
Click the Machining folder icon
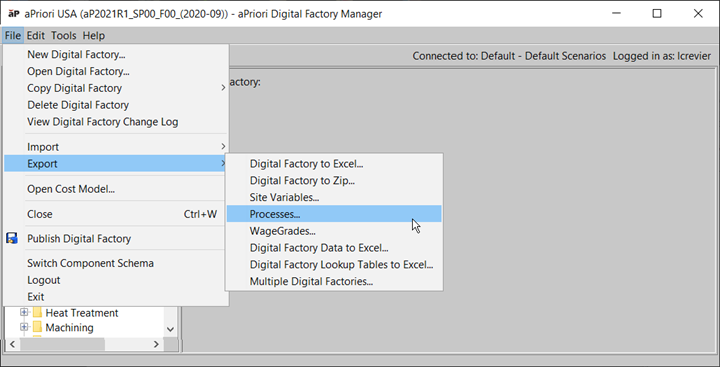tap(38, 327)
